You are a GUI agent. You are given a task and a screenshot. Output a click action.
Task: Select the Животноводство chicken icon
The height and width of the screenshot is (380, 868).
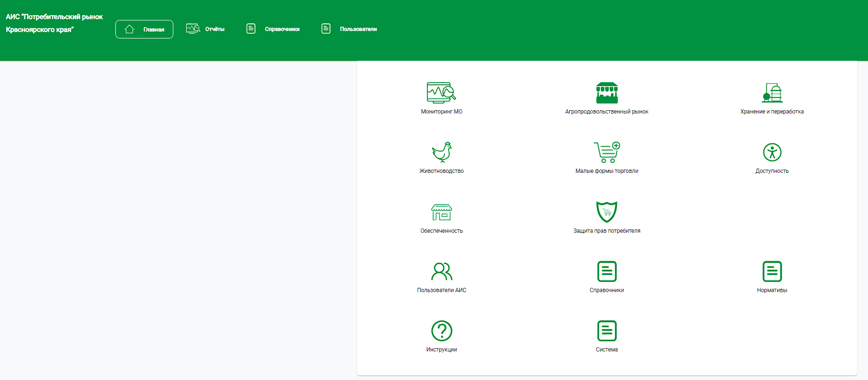point(442,152)
